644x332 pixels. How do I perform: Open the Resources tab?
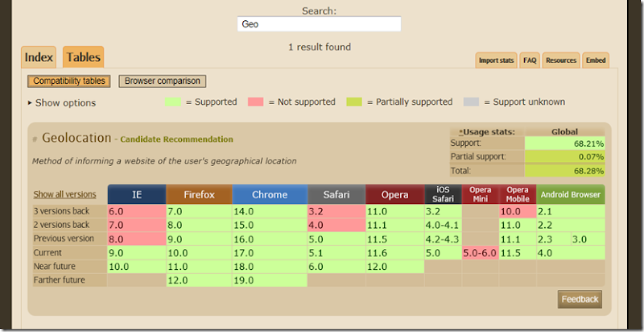pos(561,60)
